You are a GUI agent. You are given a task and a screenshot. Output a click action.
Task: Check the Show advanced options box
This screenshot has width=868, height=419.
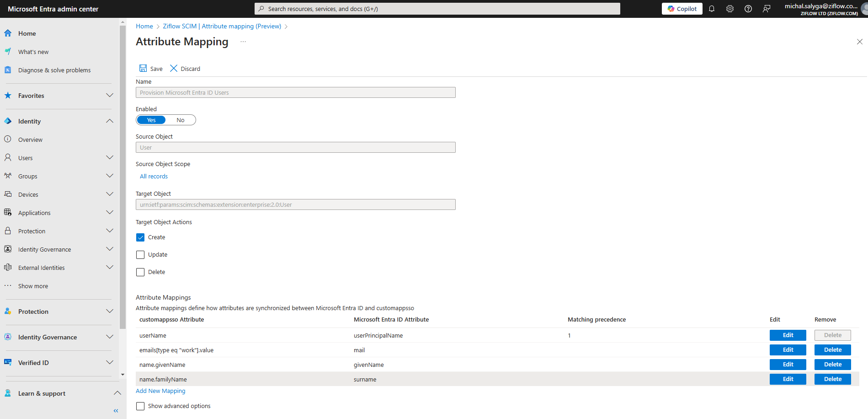point(140,406)
